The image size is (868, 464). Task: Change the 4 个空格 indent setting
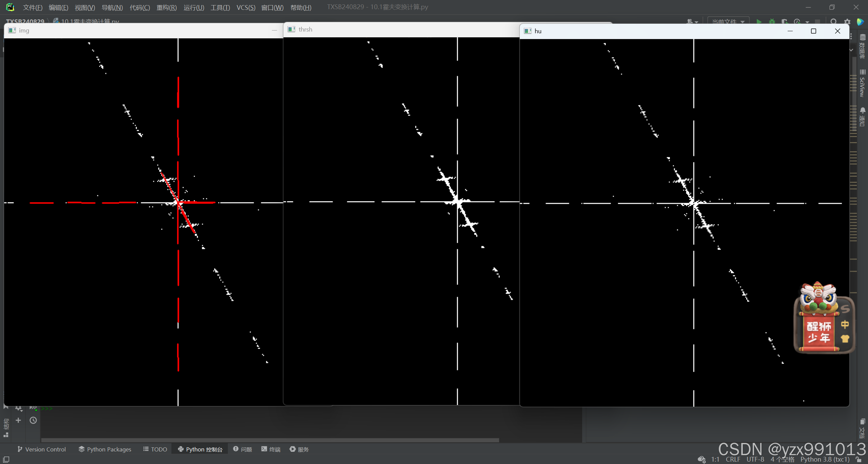coord(783,459)
